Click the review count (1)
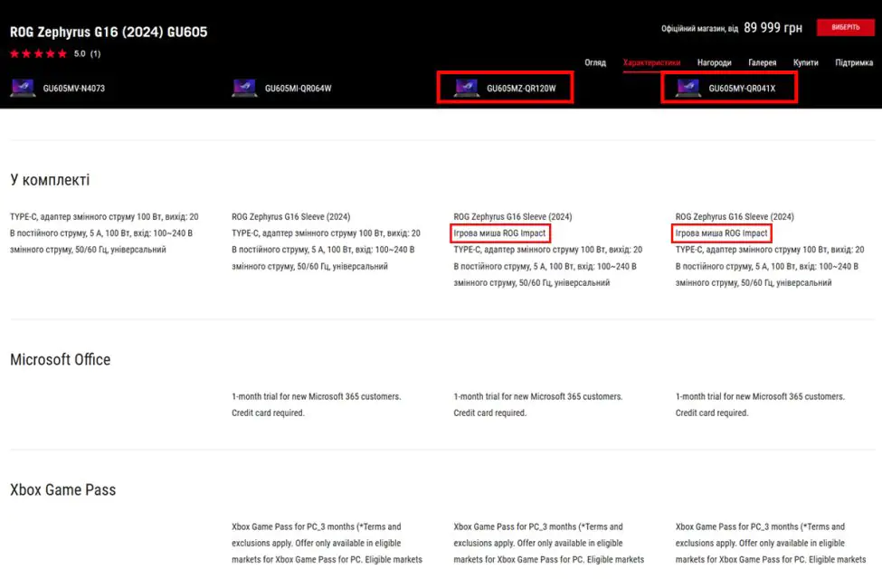Image resolution: width=882 pixels, height=588 pixels. click(x=96, y=54)
